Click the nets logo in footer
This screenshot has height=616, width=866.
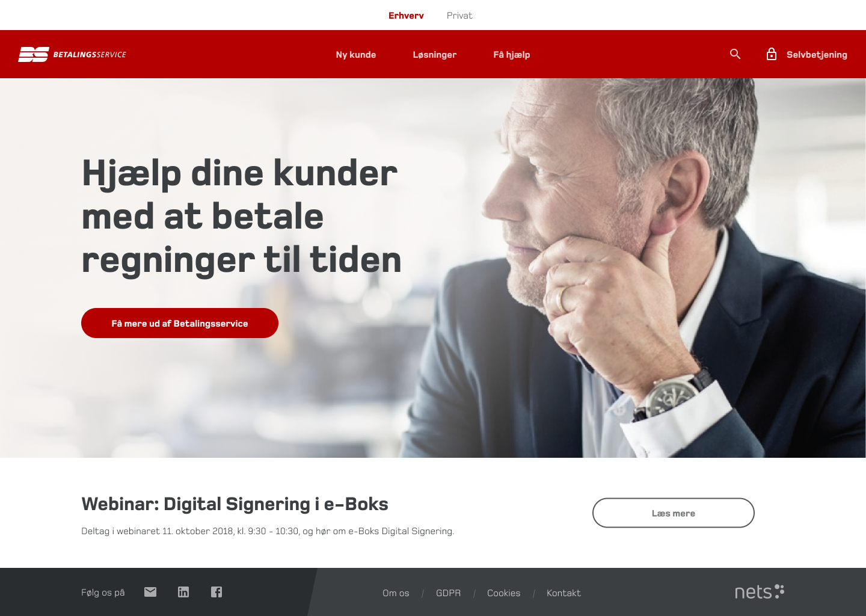760,592
